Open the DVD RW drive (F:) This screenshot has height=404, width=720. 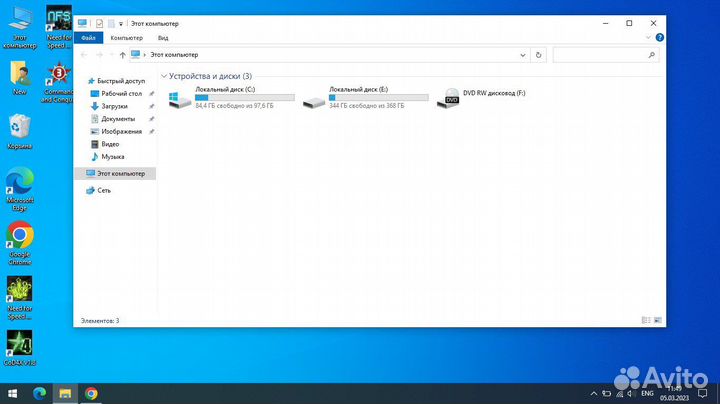(x=481, y=97)
